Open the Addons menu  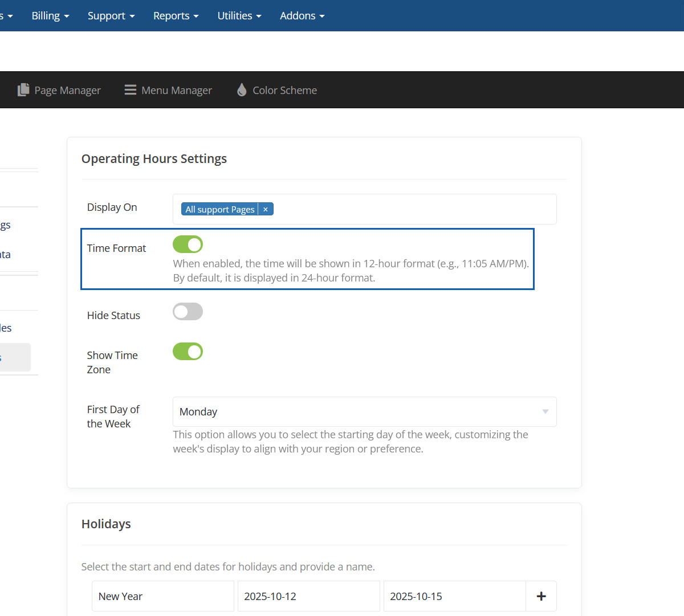302,16
